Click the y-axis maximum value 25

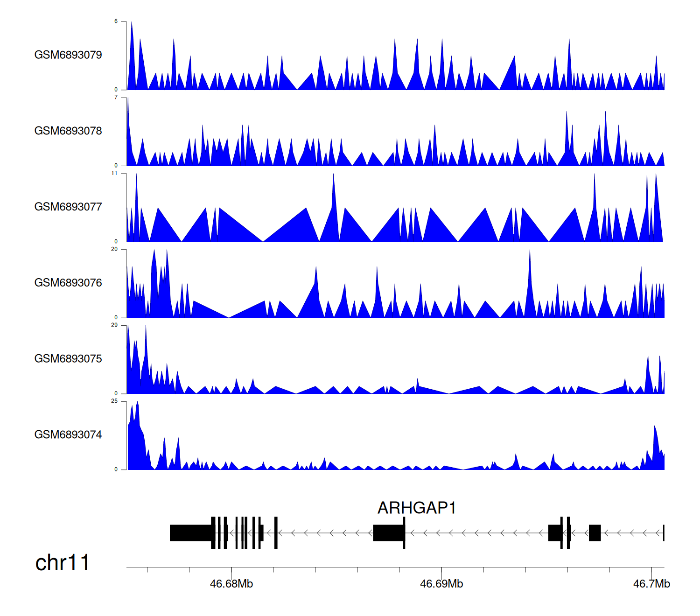point(114,401)
